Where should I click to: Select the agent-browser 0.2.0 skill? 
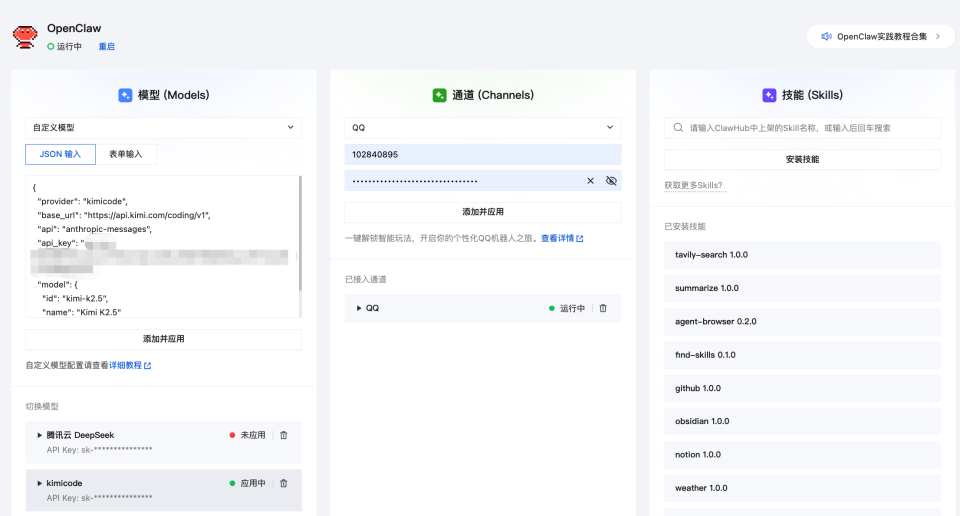coord(802,321)
